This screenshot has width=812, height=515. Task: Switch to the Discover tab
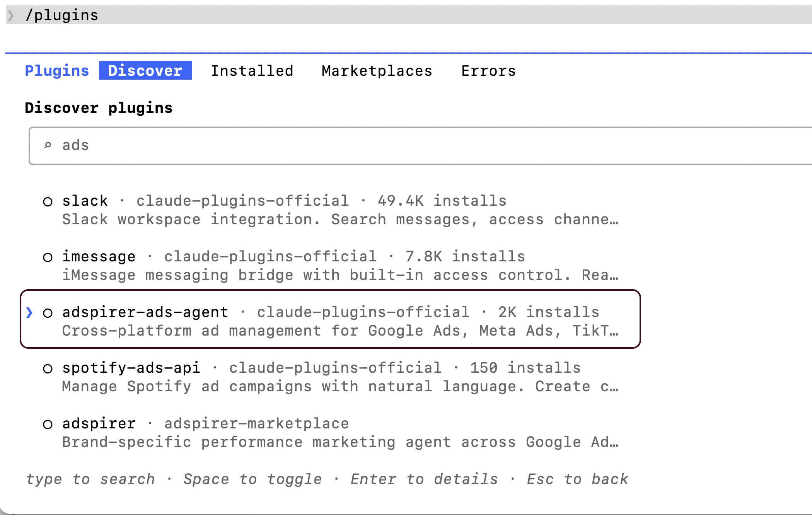coord(145,70)
